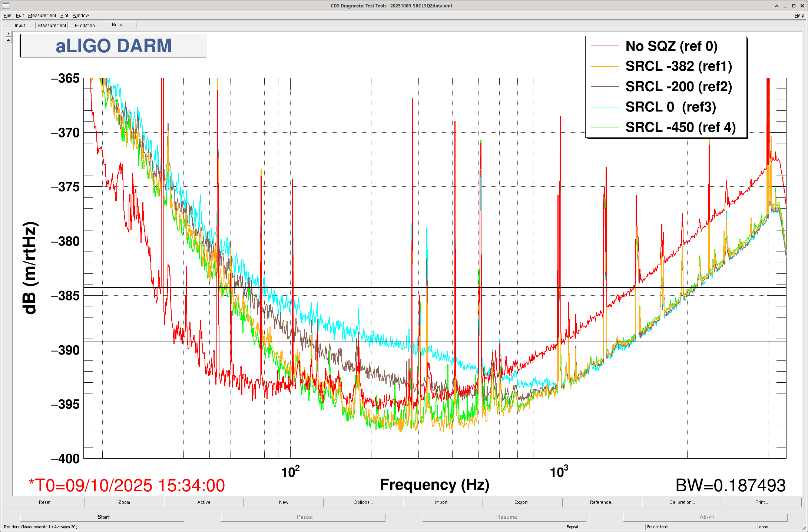Switch to the Measurement tab
The height and width of the screenshot is (532, 808).
click(x=52, y=26)
